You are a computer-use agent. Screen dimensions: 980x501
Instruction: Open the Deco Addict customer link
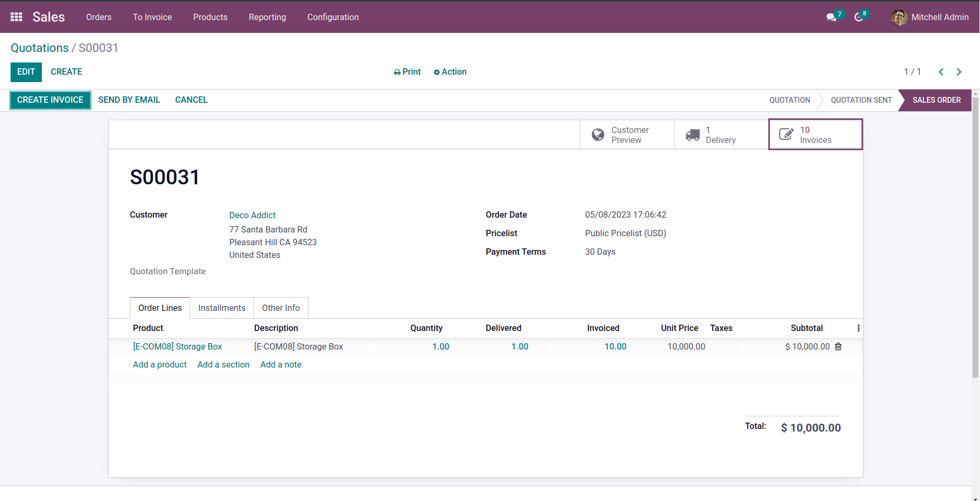pos(252,215)
